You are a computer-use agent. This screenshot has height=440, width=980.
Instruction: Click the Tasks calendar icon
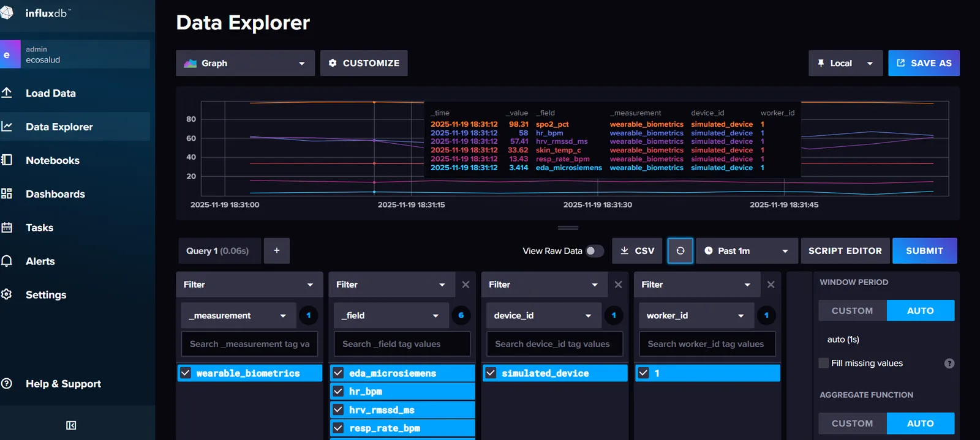click(x=7, y=227)
